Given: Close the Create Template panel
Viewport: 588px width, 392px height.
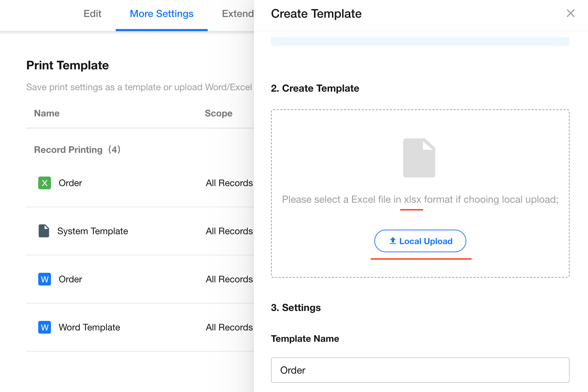Looking at the screenshot, I should coord(570,13).
